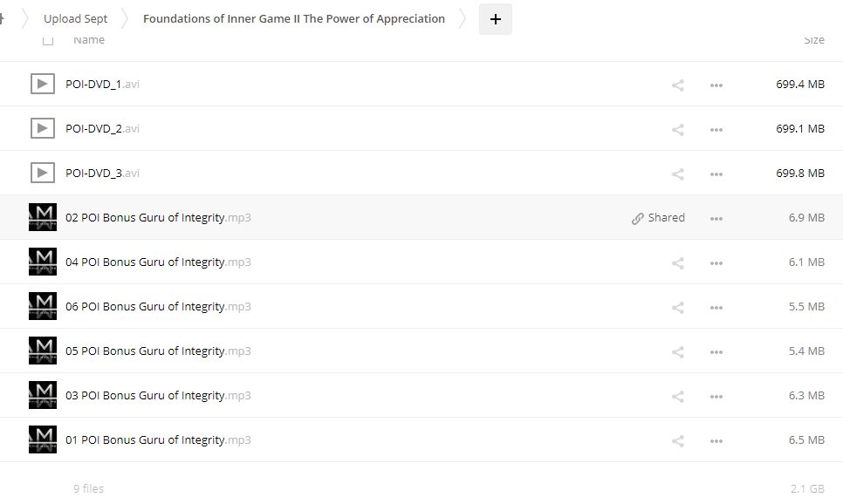Toggle the select-all checkbox in header
The image size is (843, 504).
point(48,40)
